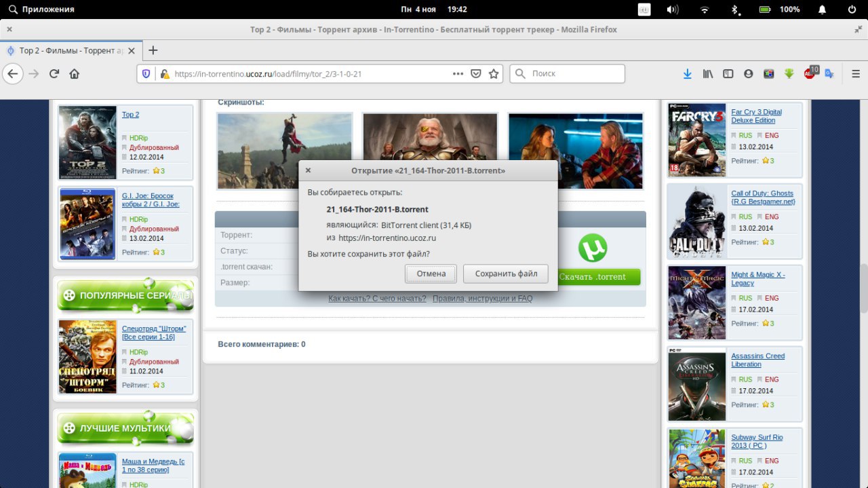
Task: Open tracking protection shield in address bar
Action: [x=146, y=73]
